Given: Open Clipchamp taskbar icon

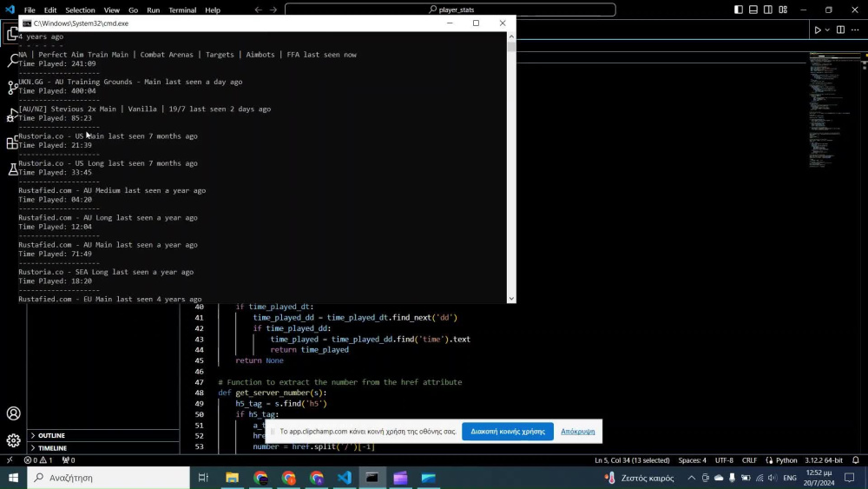Looking at the screenshot, I should (400, 478).
